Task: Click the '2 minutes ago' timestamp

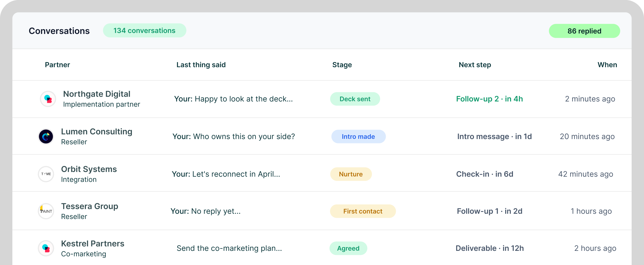Action: [x=590, y=99]
